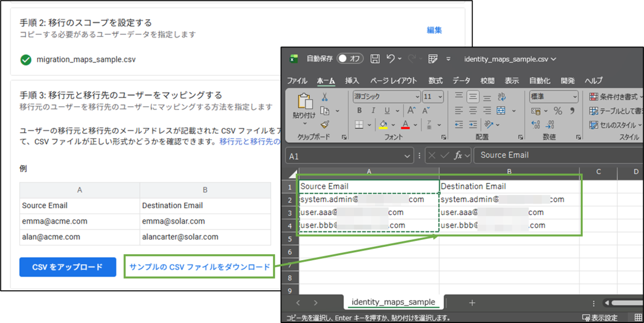
Task: Click the comma style icon
Action: [572, 111]
